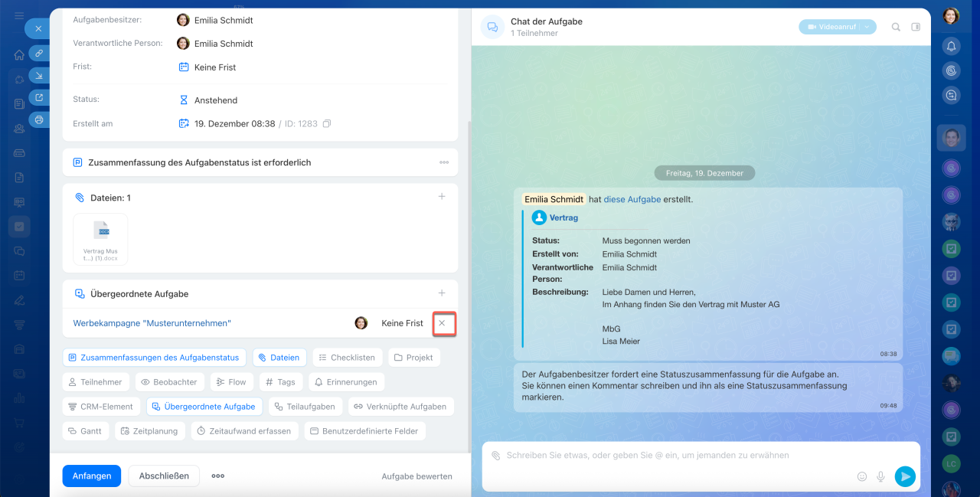Open notifications bell in right sidebar
Image resolution: width=980 pixels, height=497 pixels.
[951, 46]
